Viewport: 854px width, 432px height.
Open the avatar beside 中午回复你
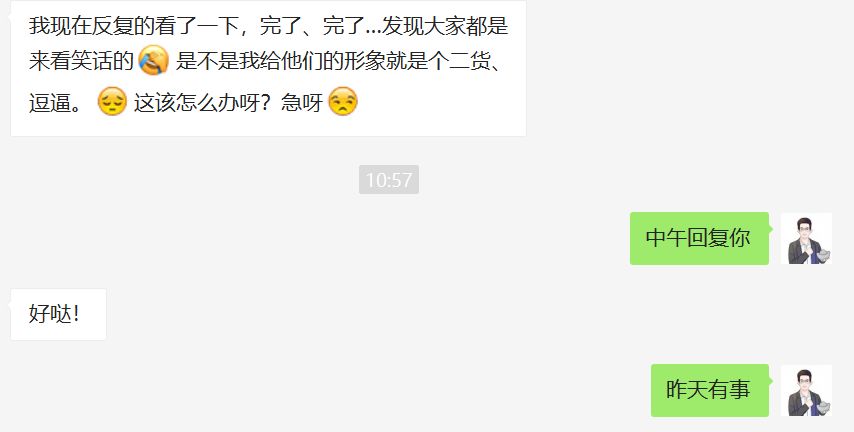pos(806,239)
